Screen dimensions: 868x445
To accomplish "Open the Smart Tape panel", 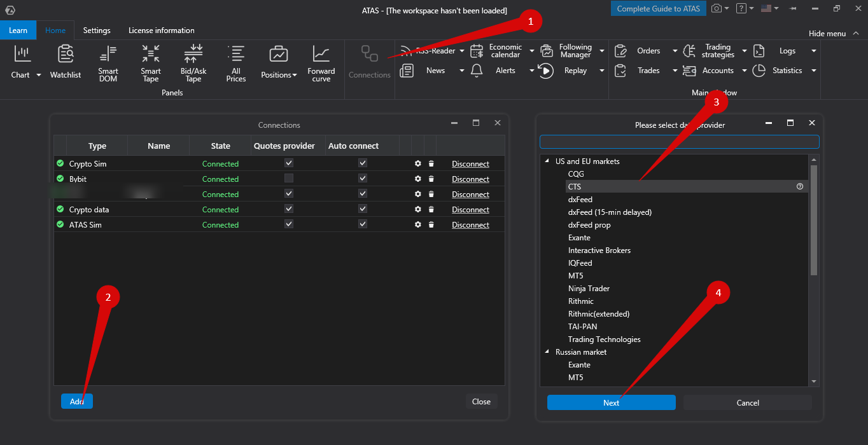I will 151,64.
